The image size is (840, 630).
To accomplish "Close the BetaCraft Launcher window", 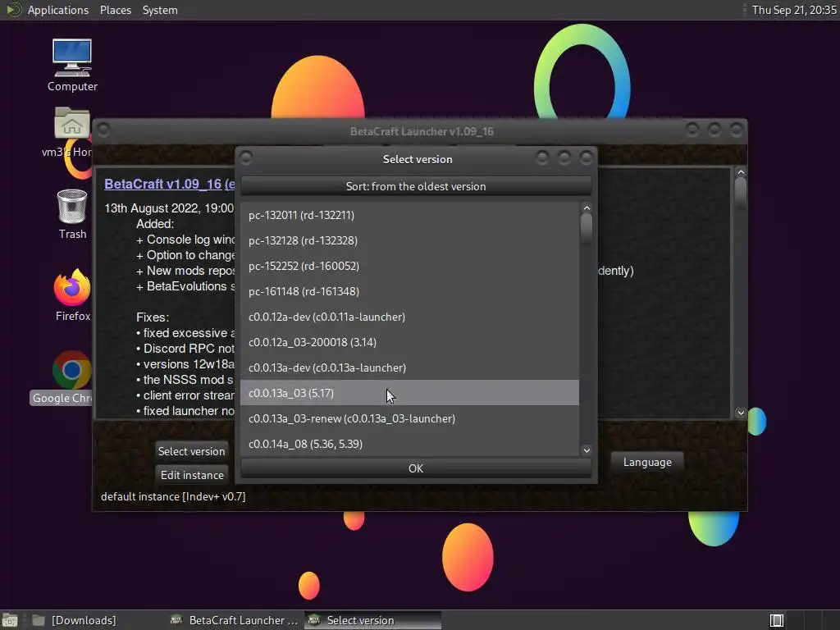I will pyautogui.click(x=737, y=130).
